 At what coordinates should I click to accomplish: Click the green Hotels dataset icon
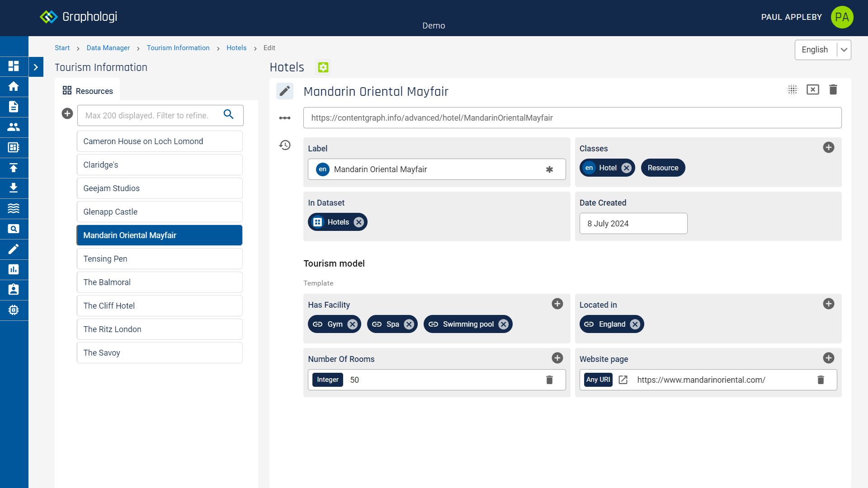pos(323,67)
